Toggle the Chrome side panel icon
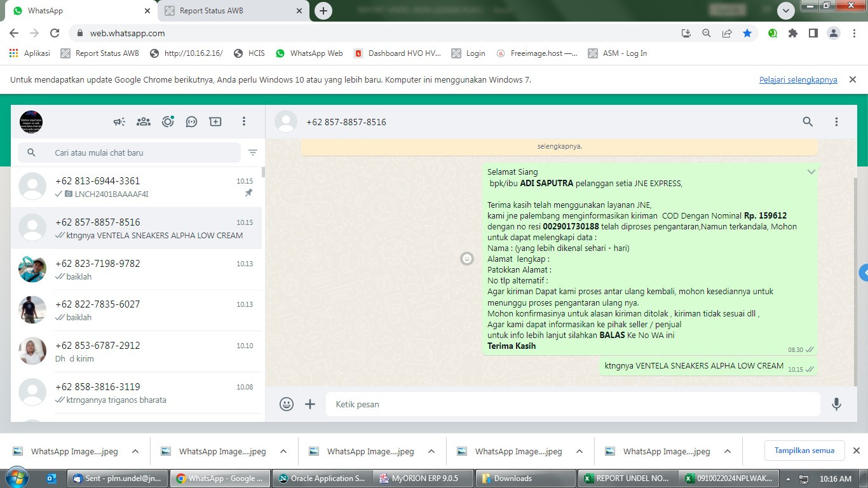 [813, 33]
